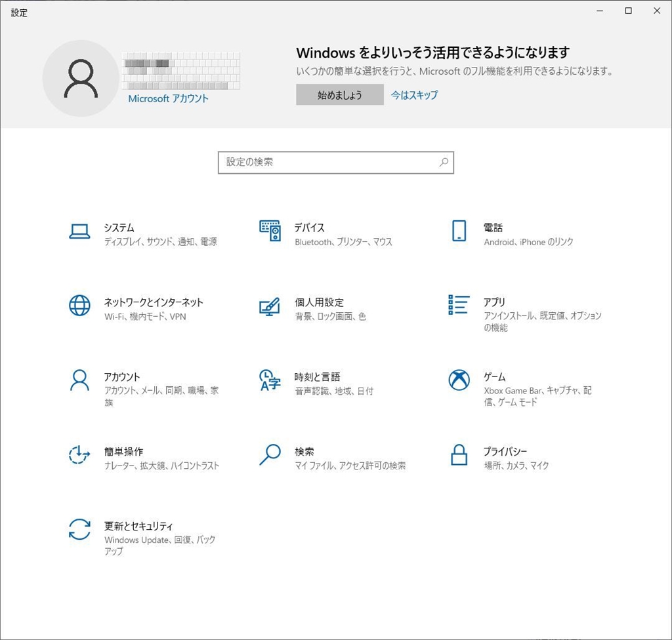Click the text Windows Update、回復、バックアップ
Image resolution: width=672 pixels, height=640 pixels.
(160, 546)
